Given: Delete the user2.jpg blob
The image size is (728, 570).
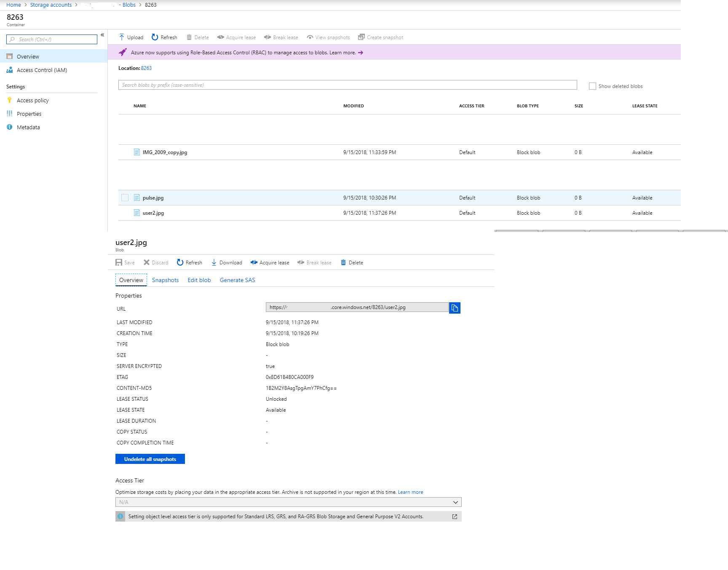Looking at the screenshot, I should [x=352, y=262].
